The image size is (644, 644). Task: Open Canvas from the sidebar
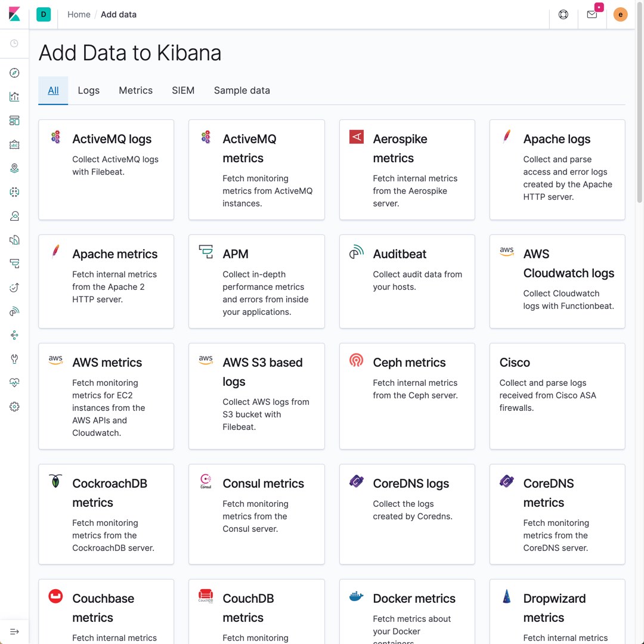[x=14, y=144]
